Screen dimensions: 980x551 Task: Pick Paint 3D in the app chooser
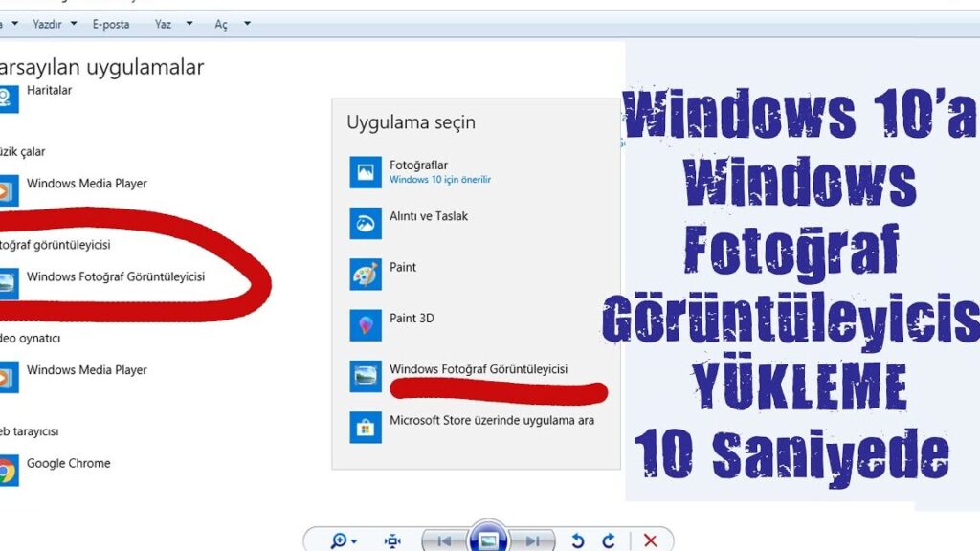click(x=411, y=319)
